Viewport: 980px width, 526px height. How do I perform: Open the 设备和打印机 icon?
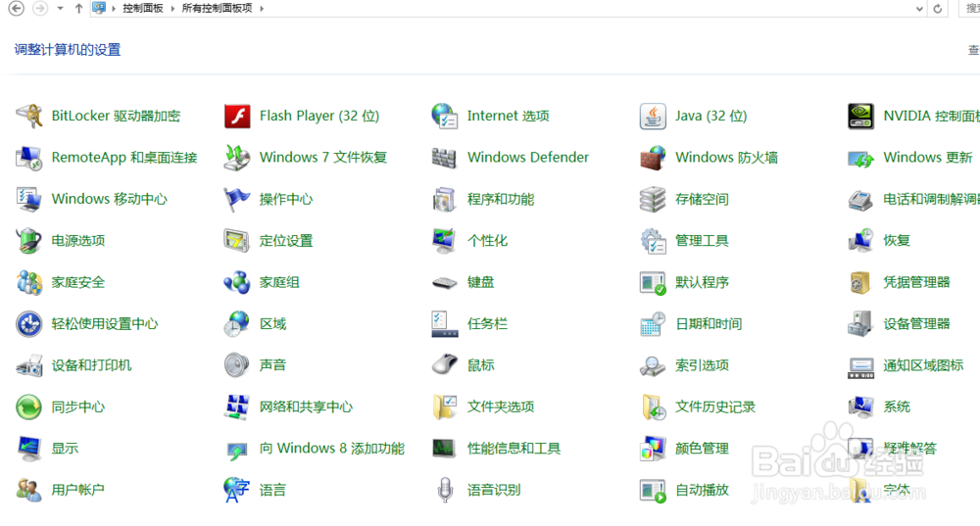(x=28, y=365)
